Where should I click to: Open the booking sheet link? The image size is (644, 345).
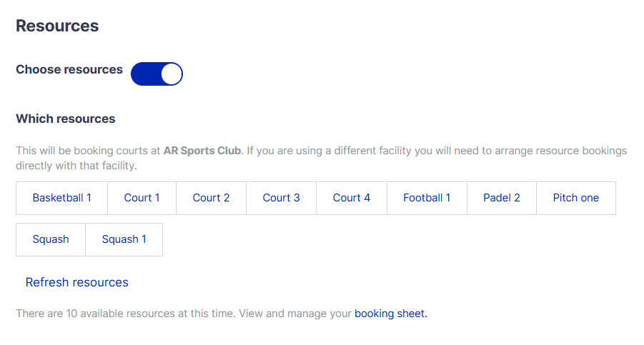coord(390,313)
